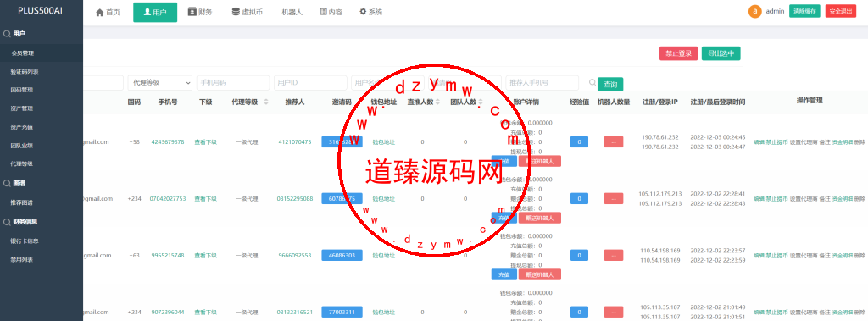
Task: Click robot count button for IP 110.54.198.169
Action: (x=614, y=255)
